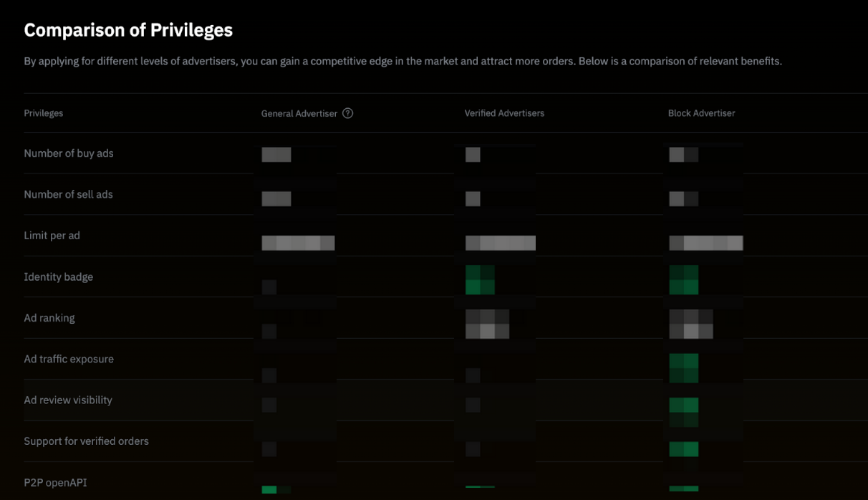Click the Limit per ad row label

coord(52,236)
